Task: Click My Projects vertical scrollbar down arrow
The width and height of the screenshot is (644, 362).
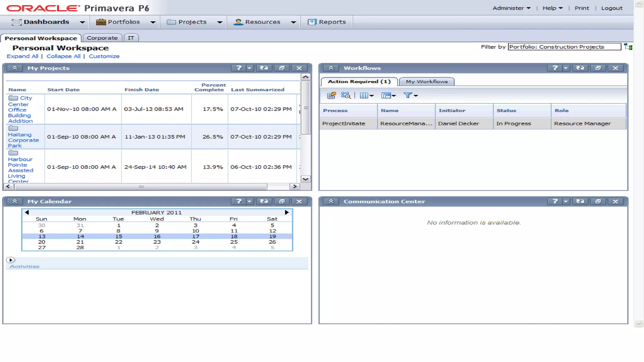Action: click(x=306, y=179)
